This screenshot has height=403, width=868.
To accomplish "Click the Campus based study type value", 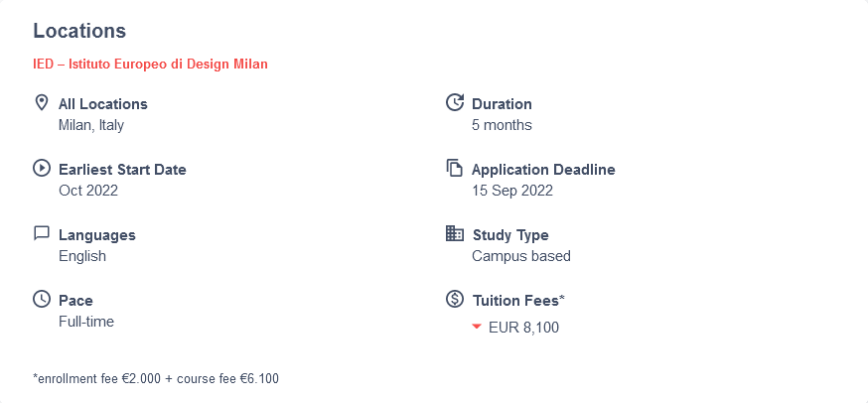I will [521, 256].
